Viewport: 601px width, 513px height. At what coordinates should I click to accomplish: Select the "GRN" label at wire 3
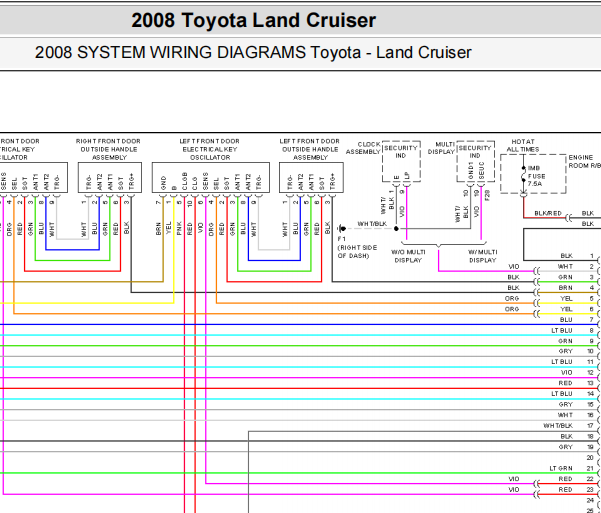coord(565,277)
